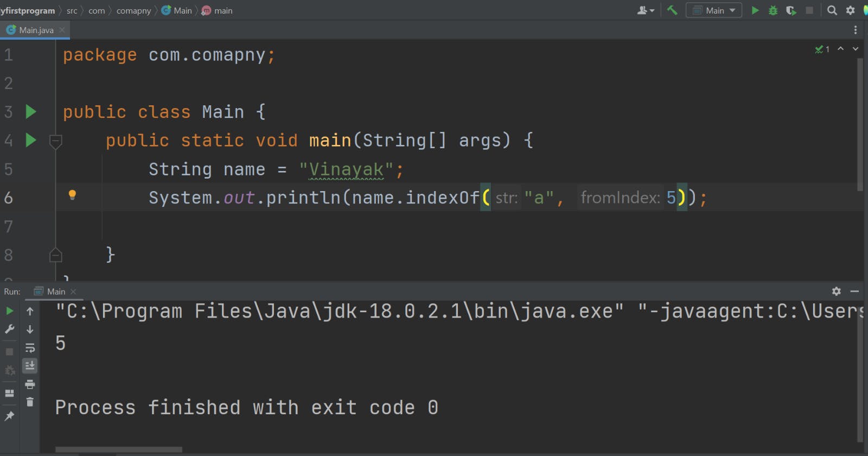868x456 pixels.
Task: Open the editor tabs three-dot menu
Action: pos(856,30)
